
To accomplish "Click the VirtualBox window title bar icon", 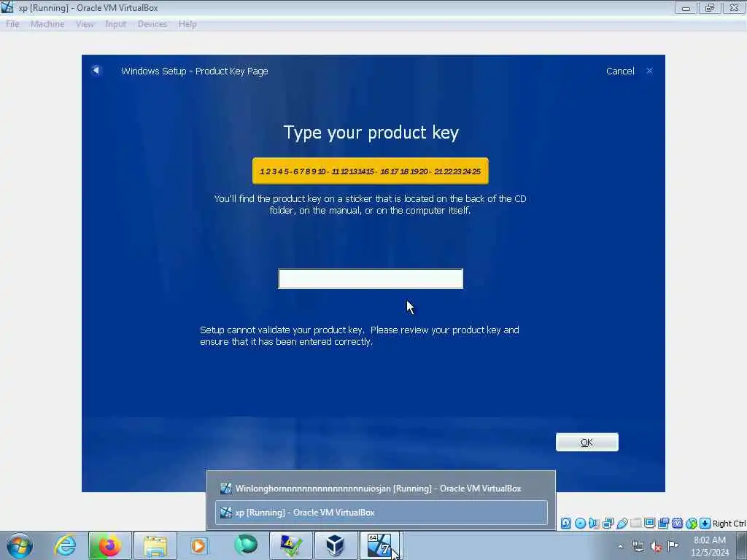I will point(7,7).
